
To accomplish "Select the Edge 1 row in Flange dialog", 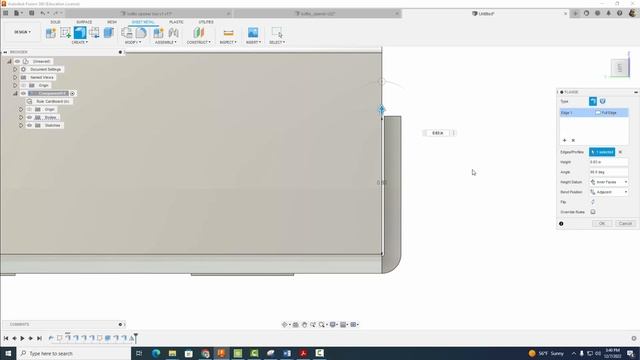I will pyautogui.click(x=594, y=113).
